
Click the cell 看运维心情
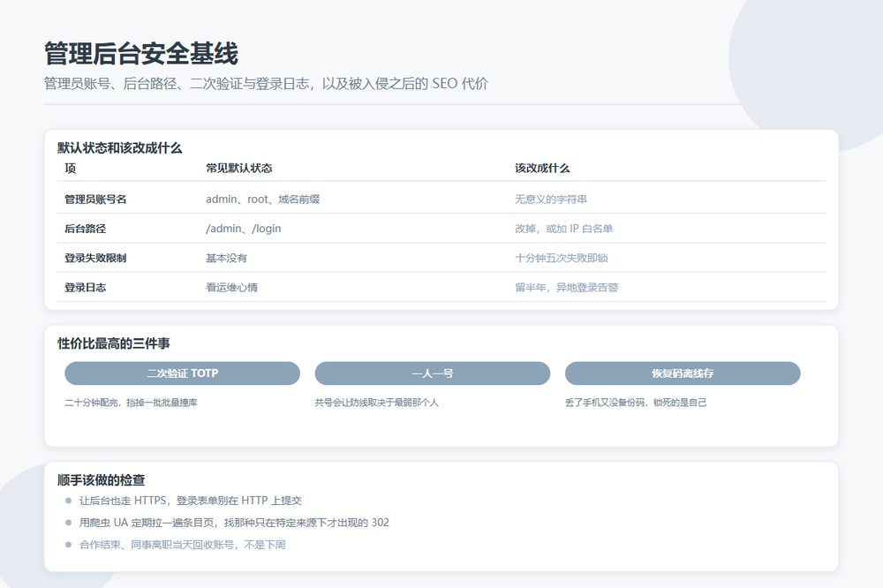point(231,287)
